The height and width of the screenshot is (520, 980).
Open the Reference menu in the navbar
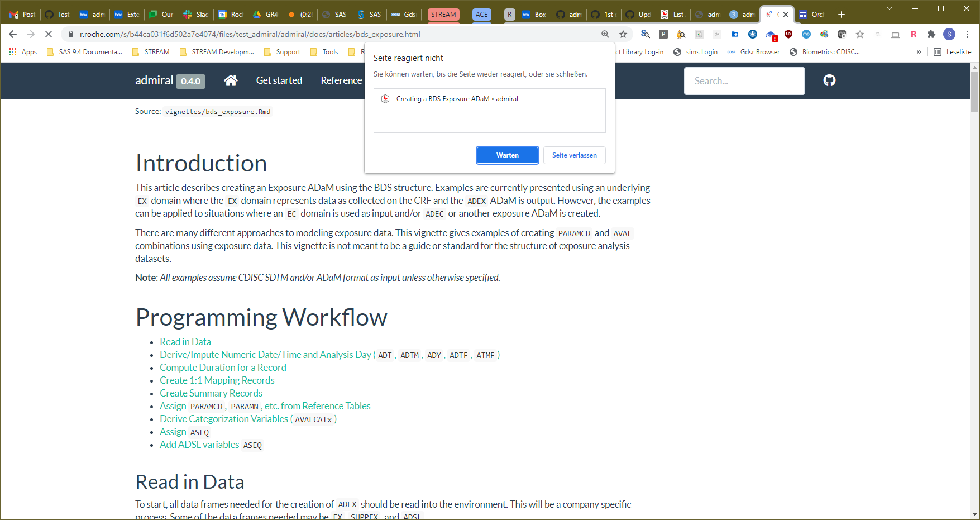pyautogui.click(x=341, y=80)
